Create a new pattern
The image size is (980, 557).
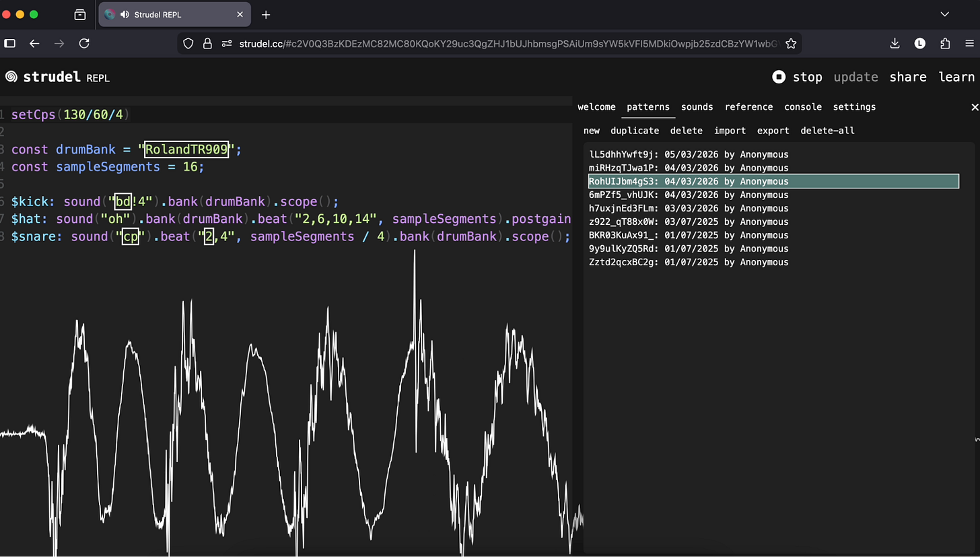coord(592,131)
